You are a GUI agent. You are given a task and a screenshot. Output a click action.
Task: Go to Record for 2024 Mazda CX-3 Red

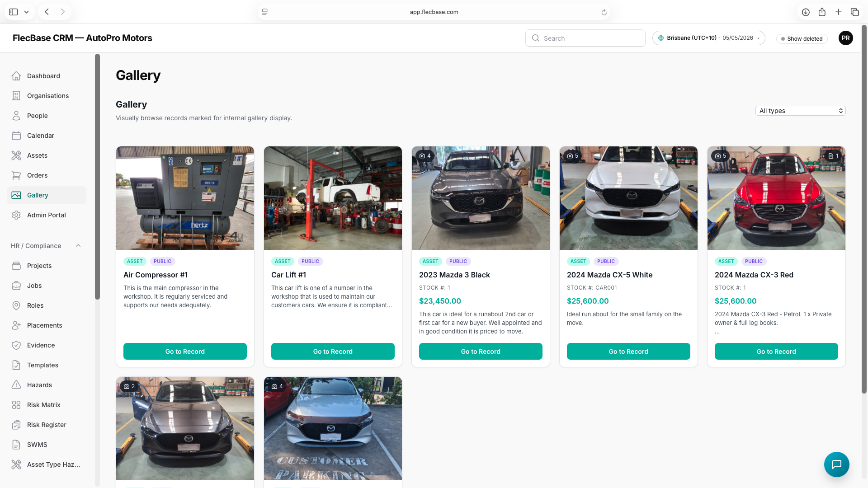tap(776, 352)
